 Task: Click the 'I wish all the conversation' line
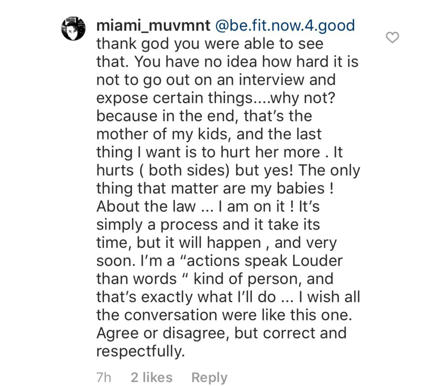[228, 306]
